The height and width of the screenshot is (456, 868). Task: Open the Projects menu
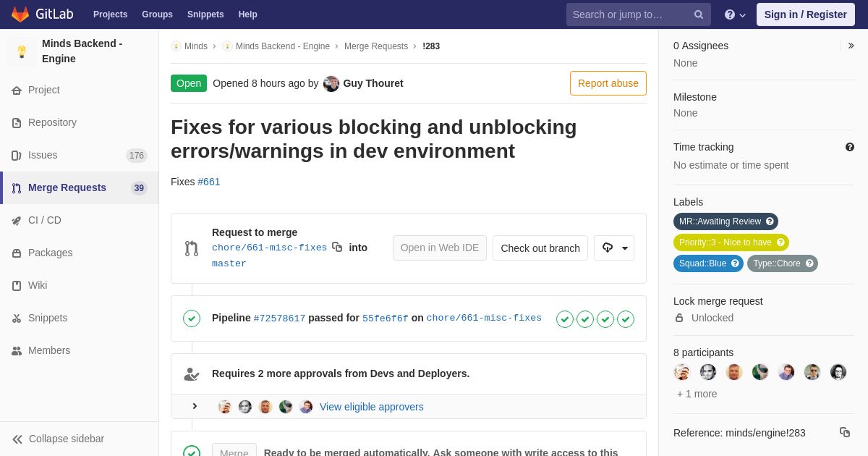pos(110,14)
